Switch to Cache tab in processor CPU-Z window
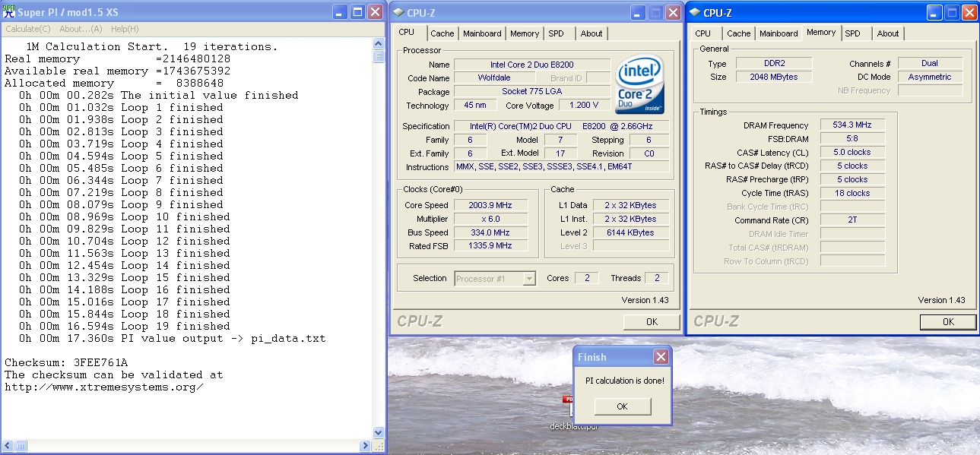 (442, 33)
